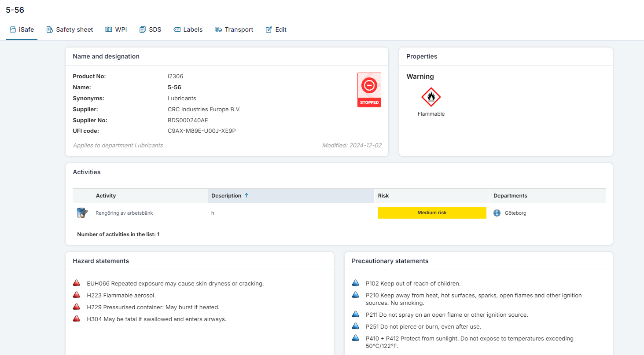Screen dimensions: 644x355
Task: Click the red triangle beside H304
Action: [76, 318]
